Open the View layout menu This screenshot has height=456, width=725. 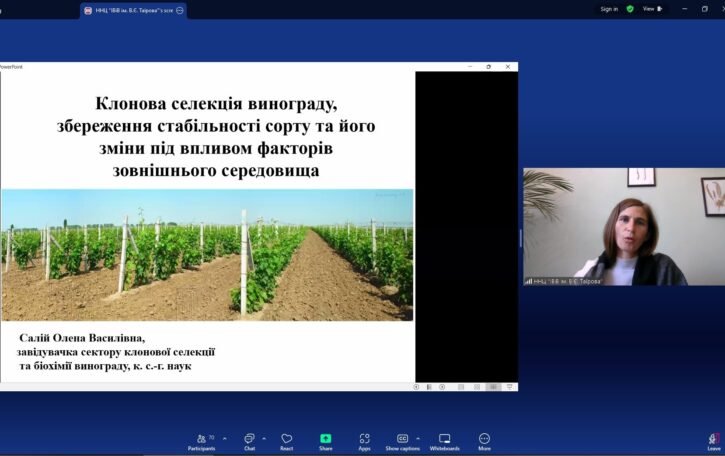(650, 9)
